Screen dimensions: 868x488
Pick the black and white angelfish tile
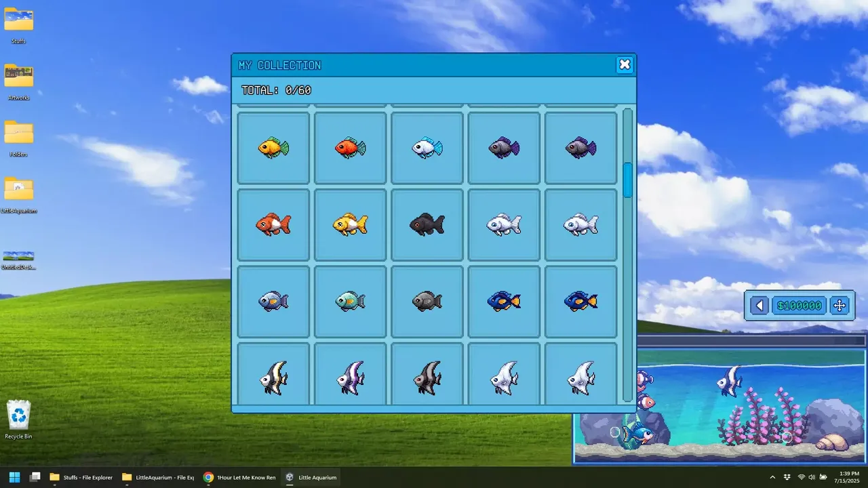coord(273,374)
